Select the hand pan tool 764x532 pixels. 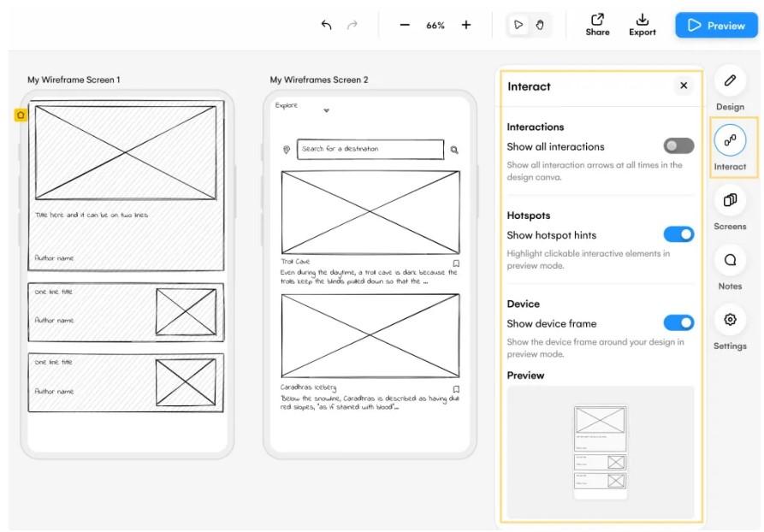[x=540, y=26]
